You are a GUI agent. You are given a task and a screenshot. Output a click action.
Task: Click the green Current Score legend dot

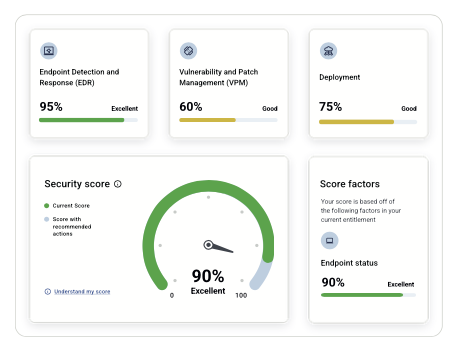pos(47,206)
